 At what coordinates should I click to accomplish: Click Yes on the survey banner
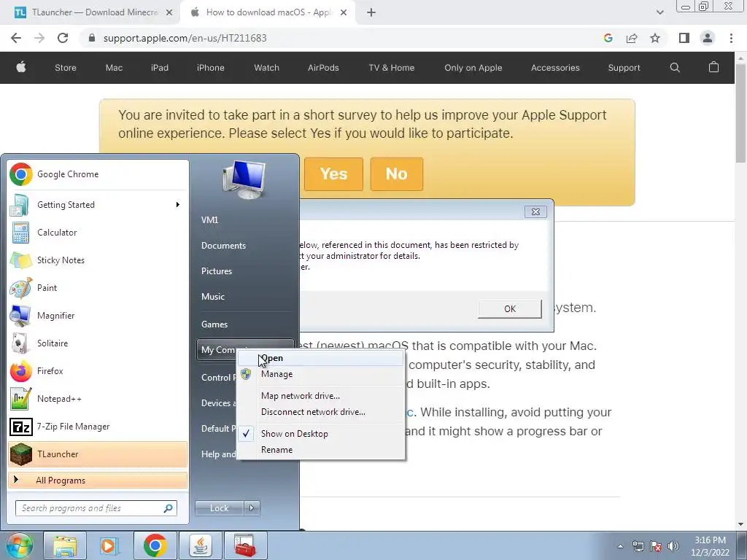[333, 174]
